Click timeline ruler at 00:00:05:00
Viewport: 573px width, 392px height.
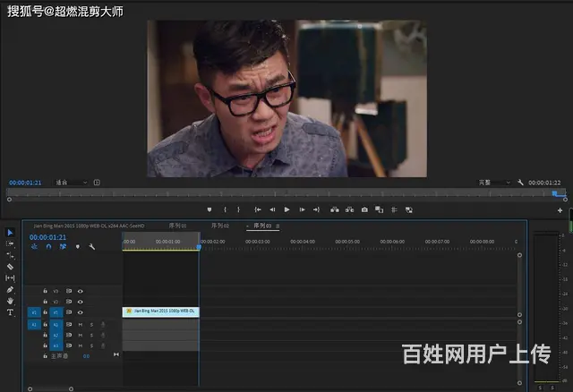(347, 242)
